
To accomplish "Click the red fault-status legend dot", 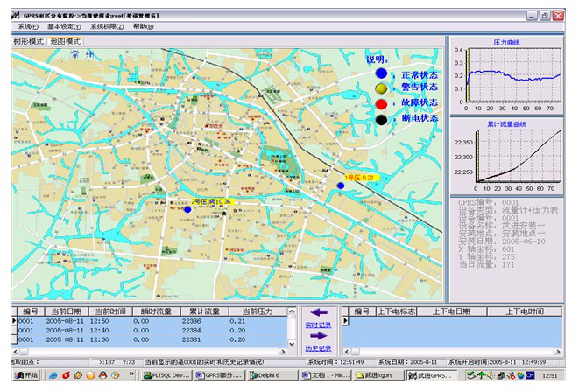I will point(381,104).
